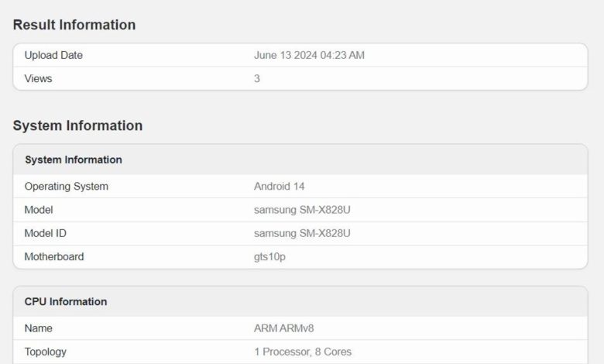Screen dimensions: 604x364
Task: Click the June 13 2024 upload date value
Action: click(311, 55)
